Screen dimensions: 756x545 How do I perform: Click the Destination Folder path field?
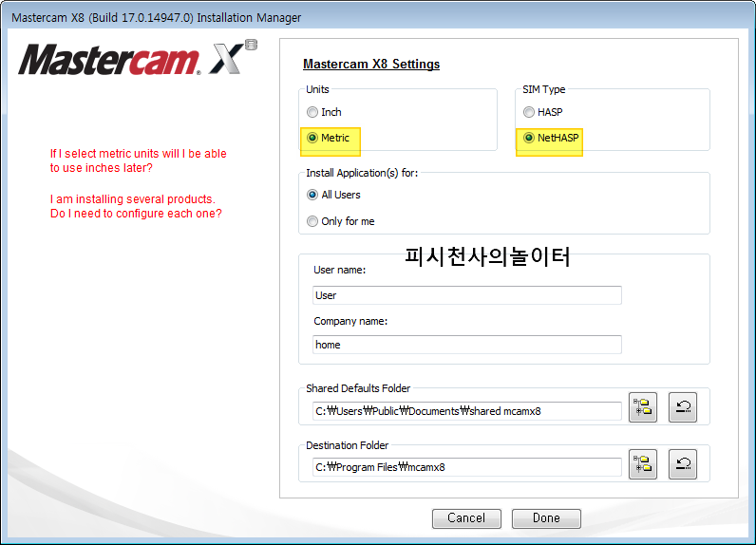(467, 467)
